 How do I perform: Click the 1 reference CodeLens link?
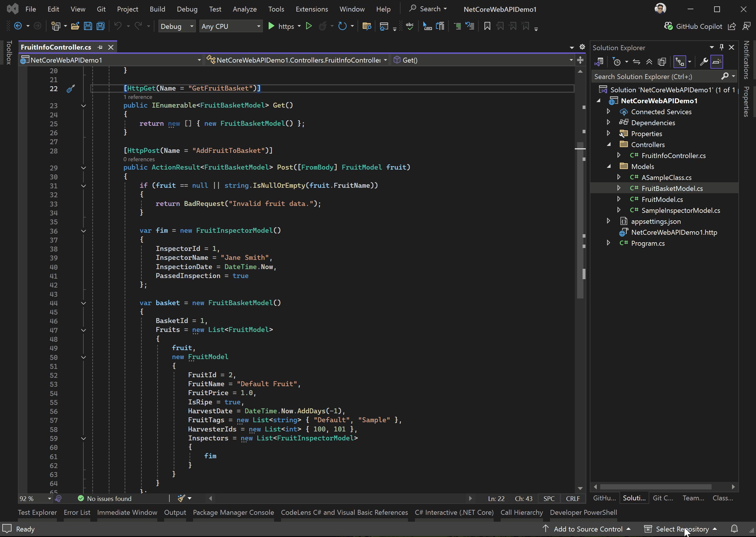pyautogui.click(x=138, y=97)
